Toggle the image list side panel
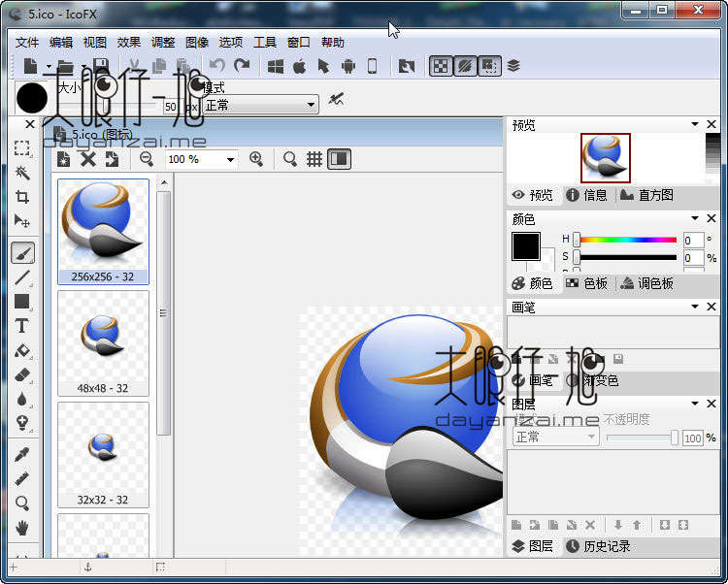This screenshot has width=728, height=584. 339,159
